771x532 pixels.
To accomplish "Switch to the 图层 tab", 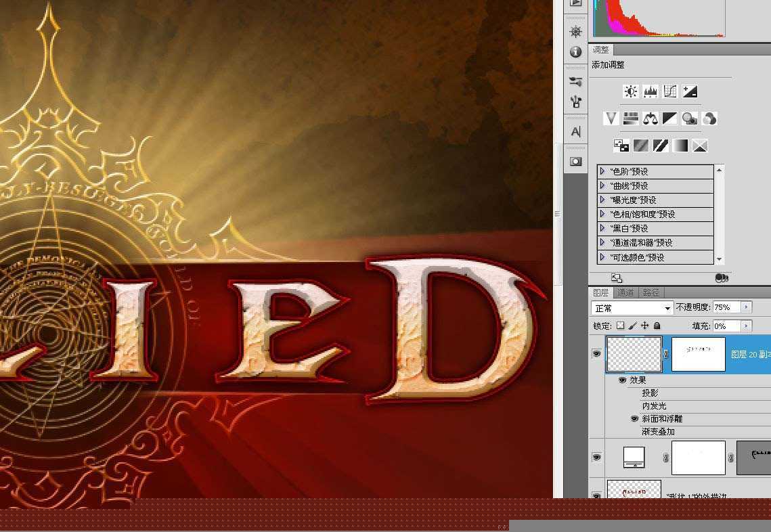I will tap(601, 292).
